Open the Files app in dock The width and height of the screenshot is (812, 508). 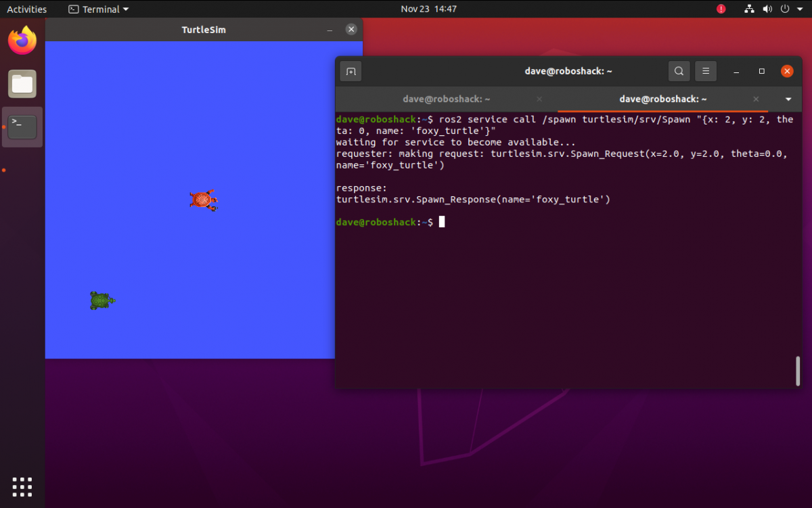pyautogui.click(x=22, y=84)
